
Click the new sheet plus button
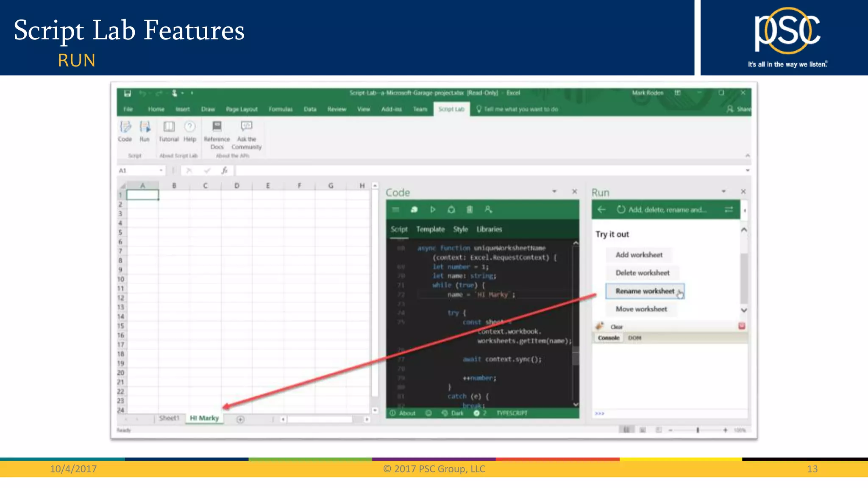pos(240,419)
